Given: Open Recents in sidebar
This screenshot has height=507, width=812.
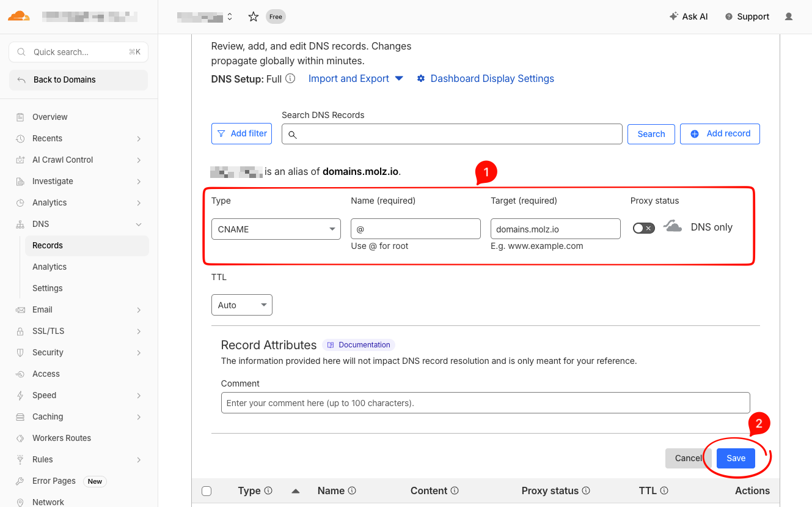Looking at the screenshot, I should pyautogui.click(x=48, y=138).
